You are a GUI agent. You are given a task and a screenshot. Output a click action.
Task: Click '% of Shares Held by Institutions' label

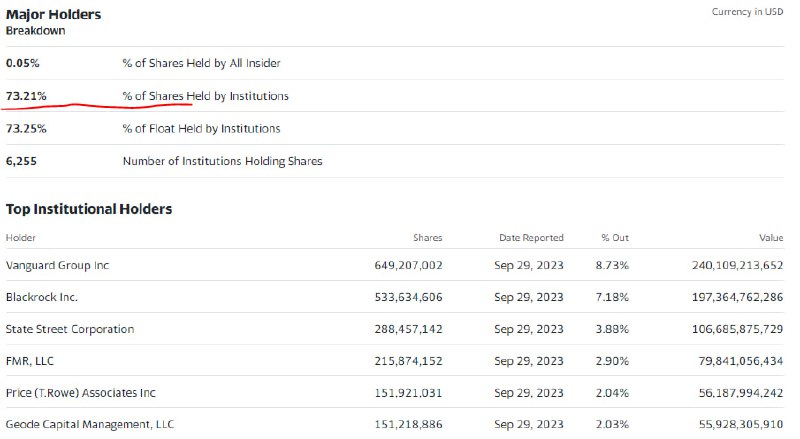pos(206,96)
